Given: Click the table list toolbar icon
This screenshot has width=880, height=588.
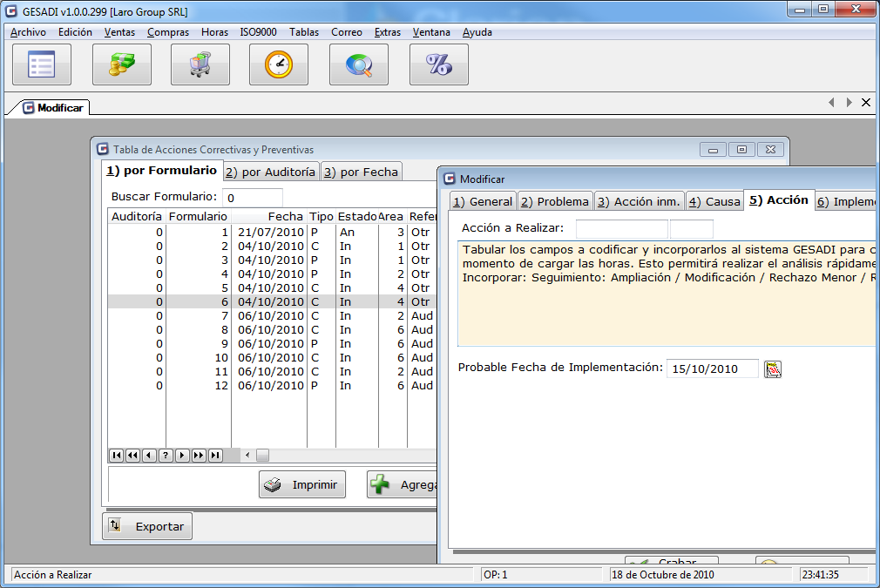Looking at the screenshot, I should [42, 64].
